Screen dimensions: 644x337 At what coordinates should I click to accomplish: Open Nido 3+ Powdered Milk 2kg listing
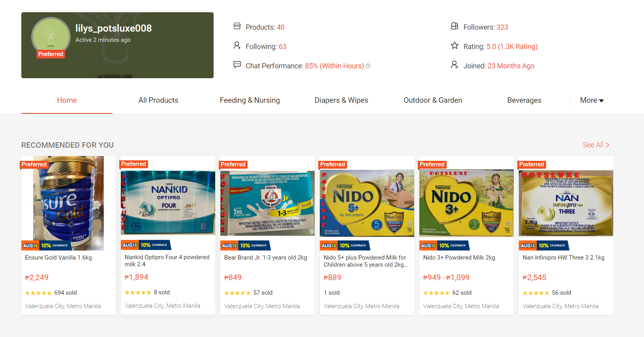click(x=459, y=258)
